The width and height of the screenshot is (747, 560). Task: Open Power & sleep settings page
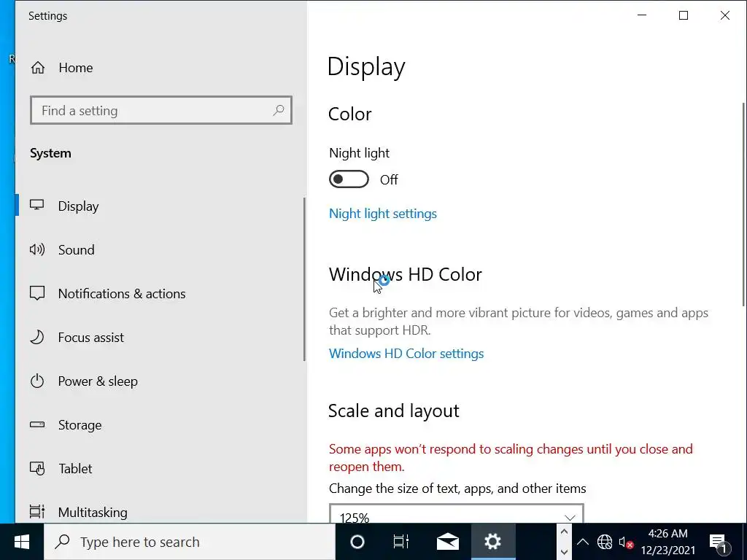pos(160,381)
